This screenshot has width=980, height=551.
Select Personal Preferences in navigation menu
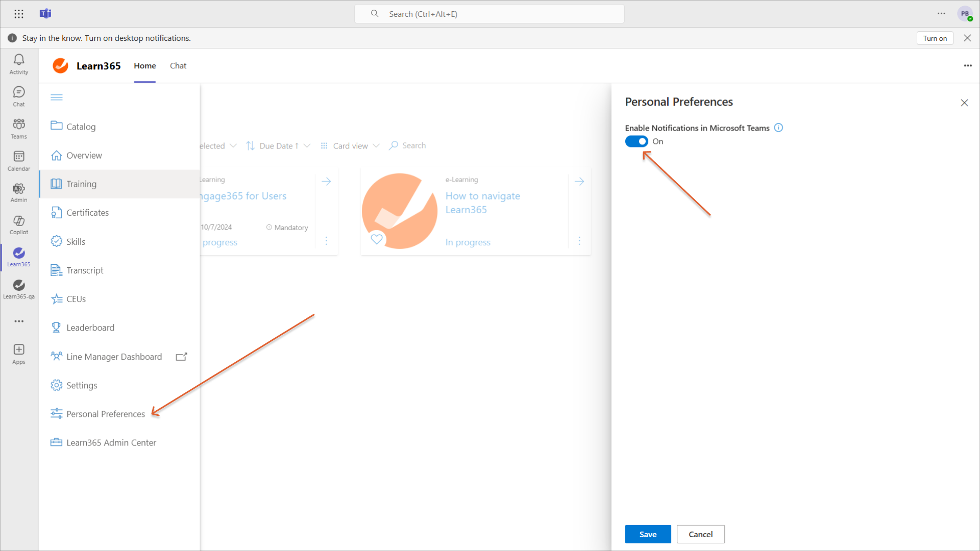pyautogui.click(x=106, y=414)
